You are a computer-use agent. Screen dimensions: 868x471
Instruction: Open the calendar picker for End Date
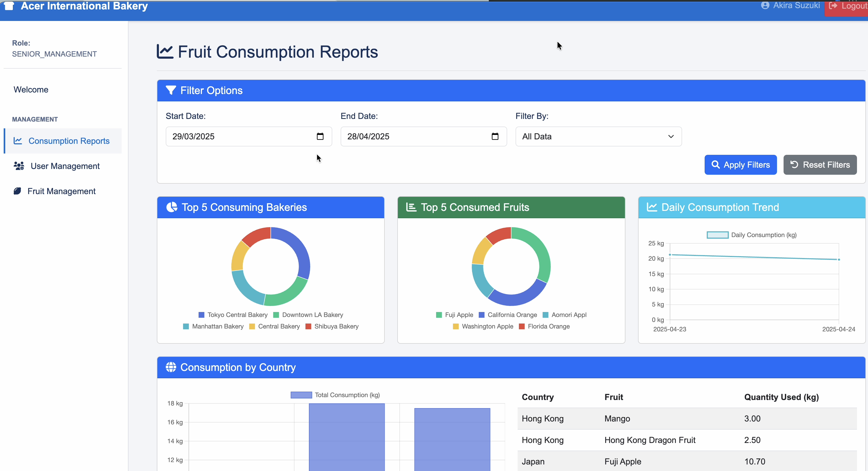coord(495,136)
